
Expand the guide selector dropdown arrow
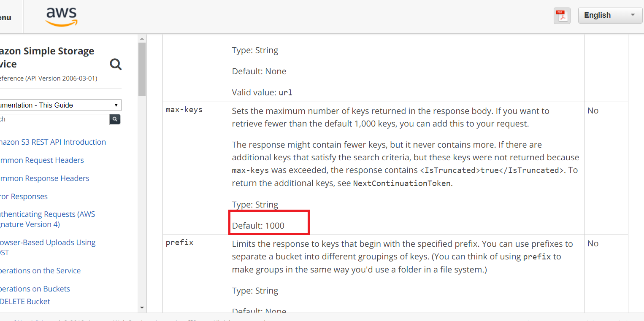point(116,105)
